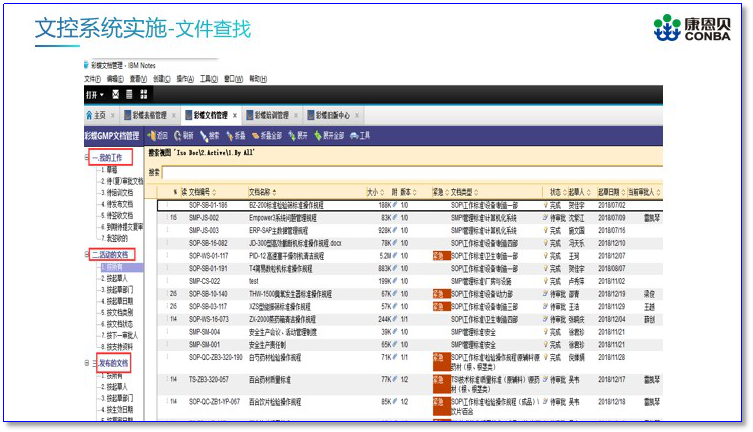Screen dimensions: 753x432
Task: Collapse the 二.活动的文档 tree section
Action: coord(87,255)
